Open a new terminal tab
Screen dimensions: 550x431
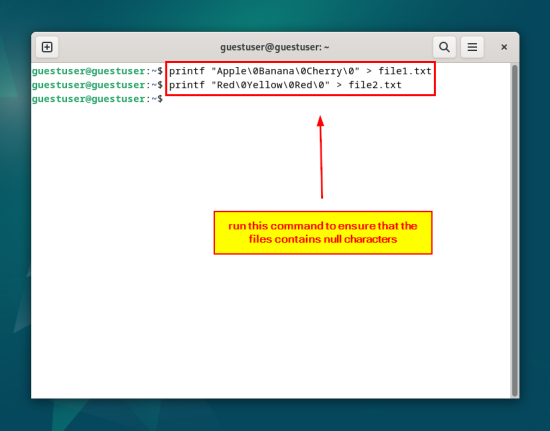[x=47, y=47]
